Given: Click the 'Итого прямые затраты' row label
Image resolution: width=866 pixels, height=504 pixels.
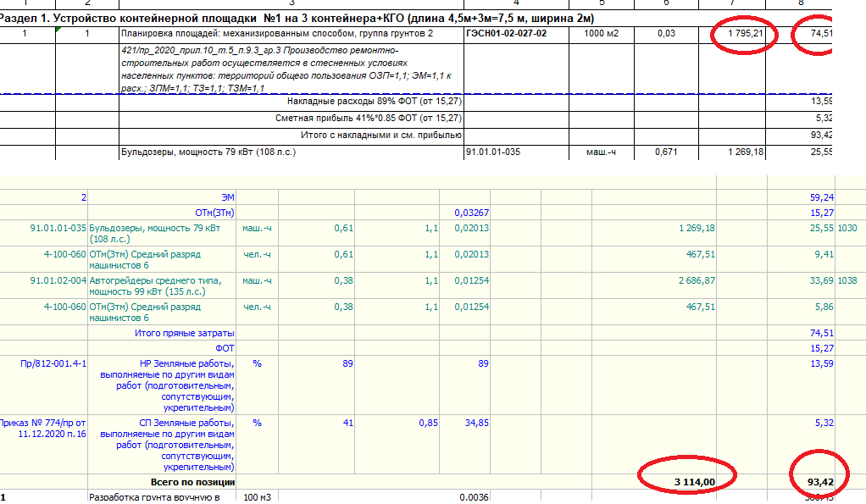Looking at the screenshot, I should 184,334.
